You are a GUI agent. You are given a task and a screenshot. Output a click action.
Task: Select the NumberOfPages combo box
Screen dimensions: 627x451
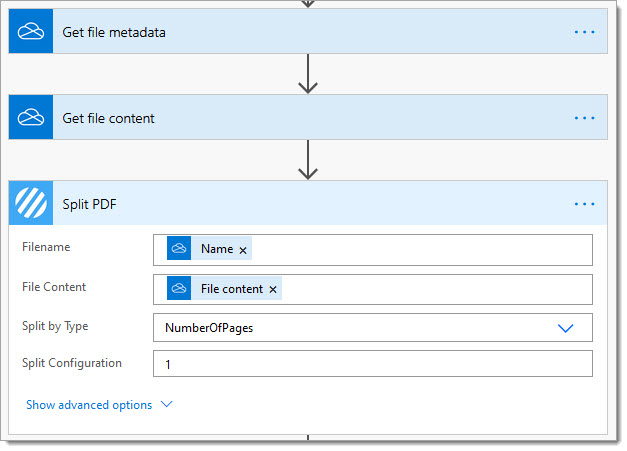pos(373,328)
